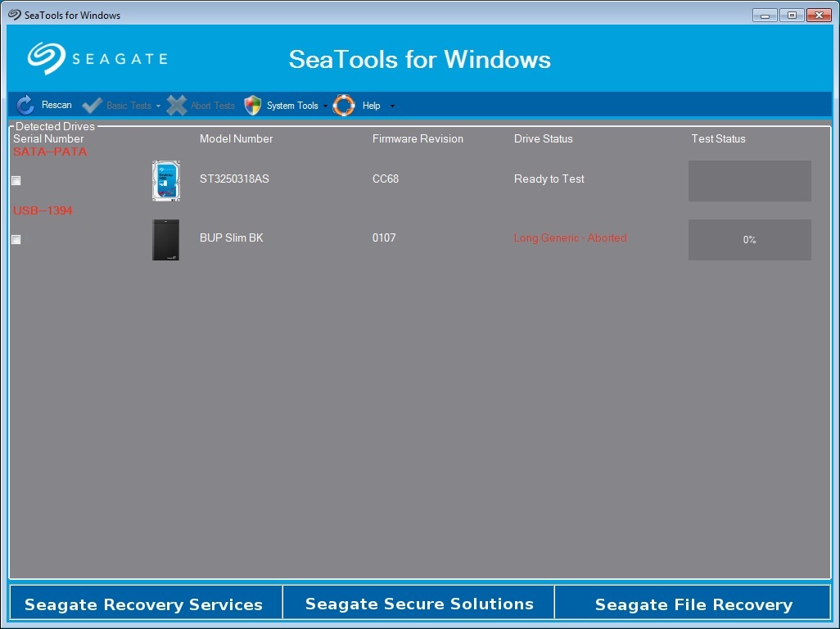
Task: Open Seagate Secure Solutions
Action: (418, 604)
